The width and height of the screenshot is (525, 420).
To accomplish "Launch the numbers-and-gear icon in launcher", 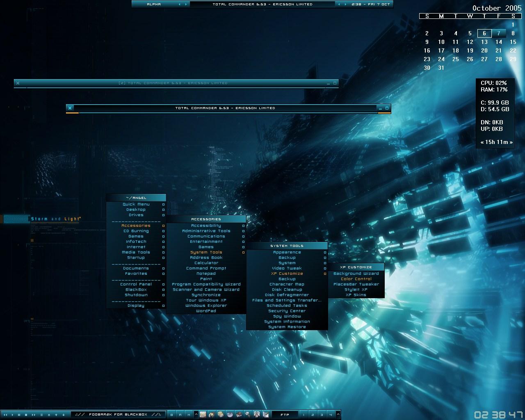I will [x=257, y=415].
